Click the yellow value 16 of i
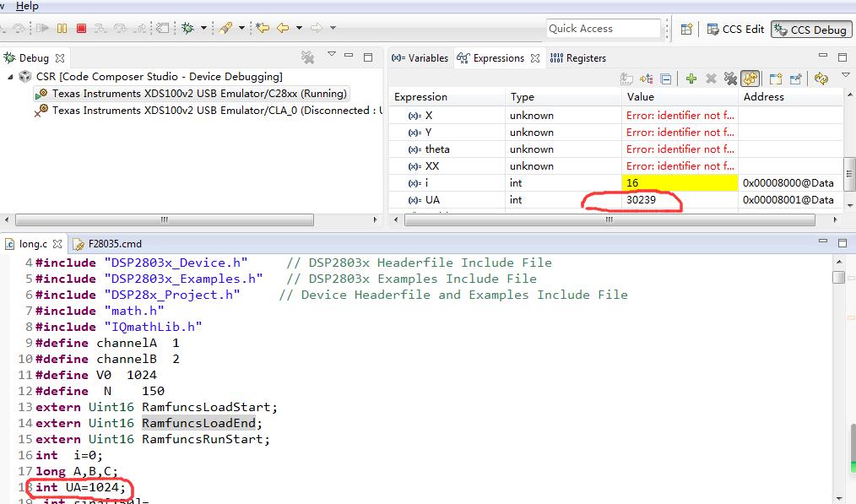856x504 pixels. [680, 183]
